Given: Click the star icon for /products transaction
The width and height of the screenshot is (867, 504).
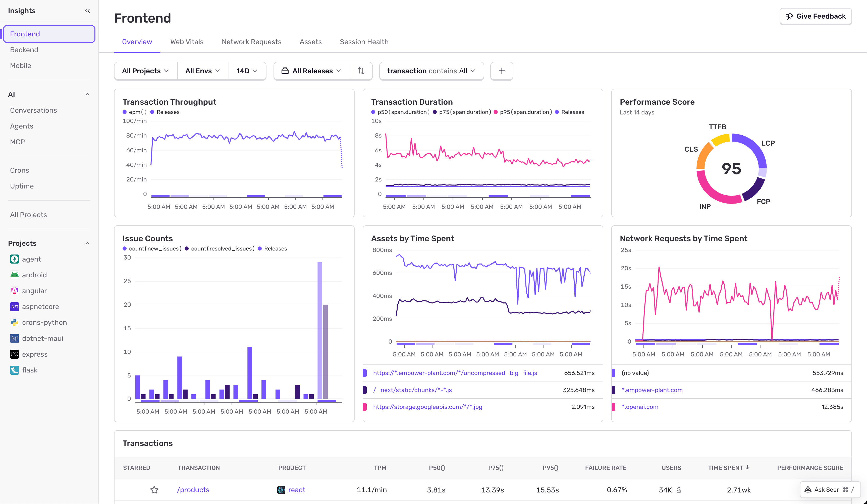Looking at the screenshot, I should coord(154,489).
